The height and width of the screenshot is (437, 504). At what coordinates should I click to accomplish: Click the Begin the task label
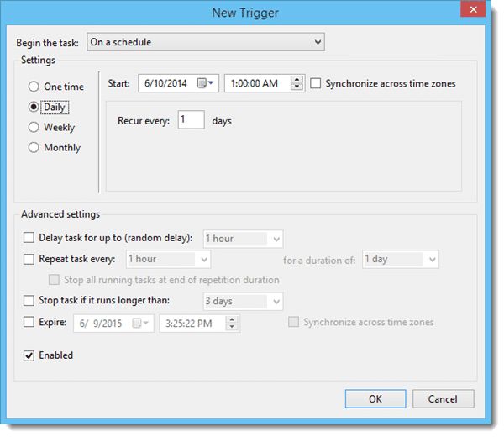[47, 43]
